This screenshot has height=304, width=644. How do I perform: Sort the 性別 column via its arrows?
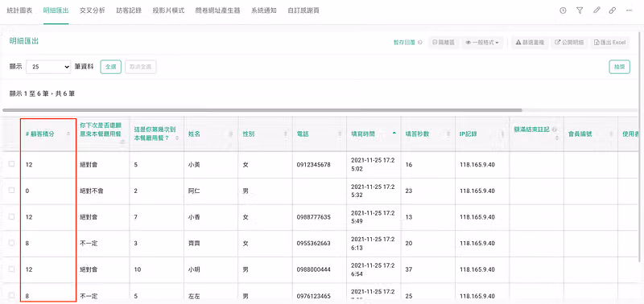[x=286, y=134]
